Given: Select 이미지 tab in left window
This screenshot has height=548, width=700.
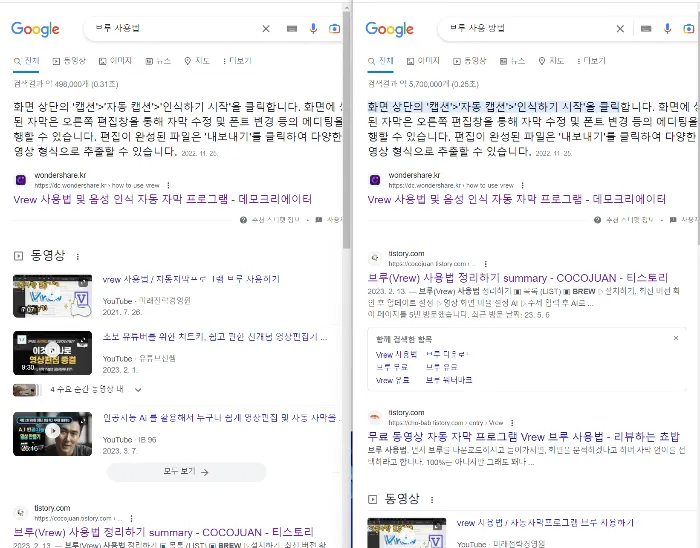Looking at the screenshot, I should (115, 61).
